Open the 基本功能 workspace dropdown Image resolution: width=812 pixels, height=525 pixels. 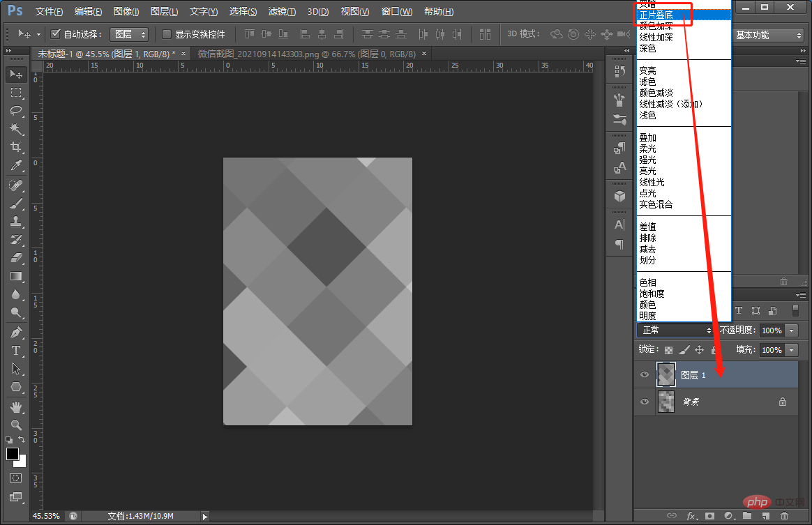[x=768, y=35]
